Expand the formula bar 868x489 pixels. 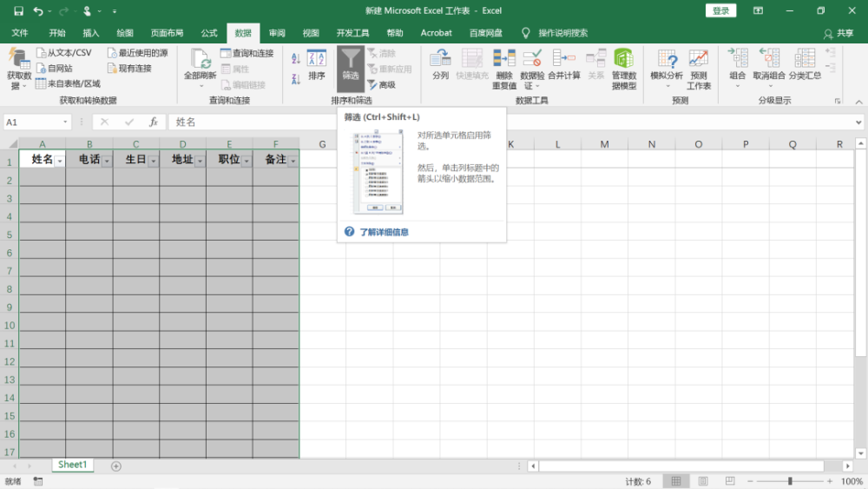[x=858, y=122]
